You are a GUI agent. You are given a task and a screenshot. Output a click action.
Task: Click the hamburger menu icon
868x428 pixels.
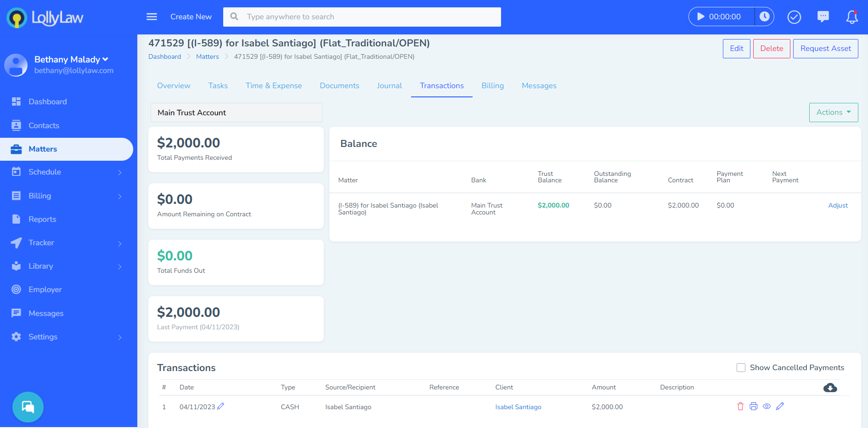point(152,17)
